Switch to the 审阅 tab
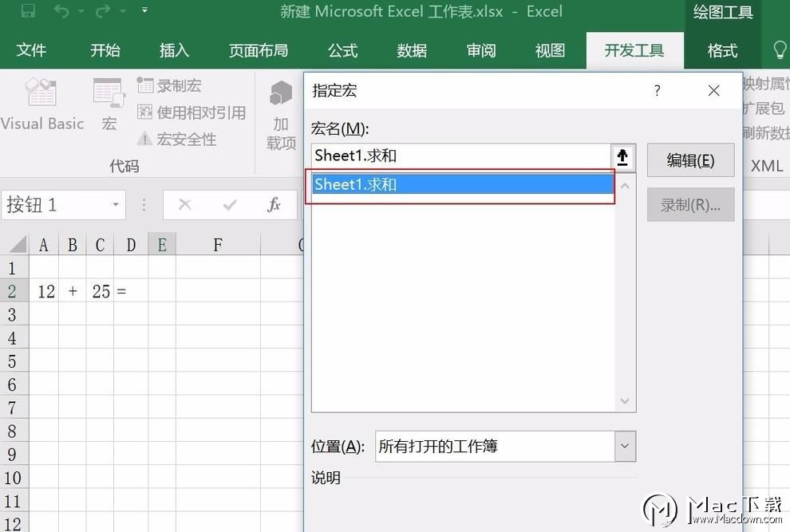 coord(481,50)
